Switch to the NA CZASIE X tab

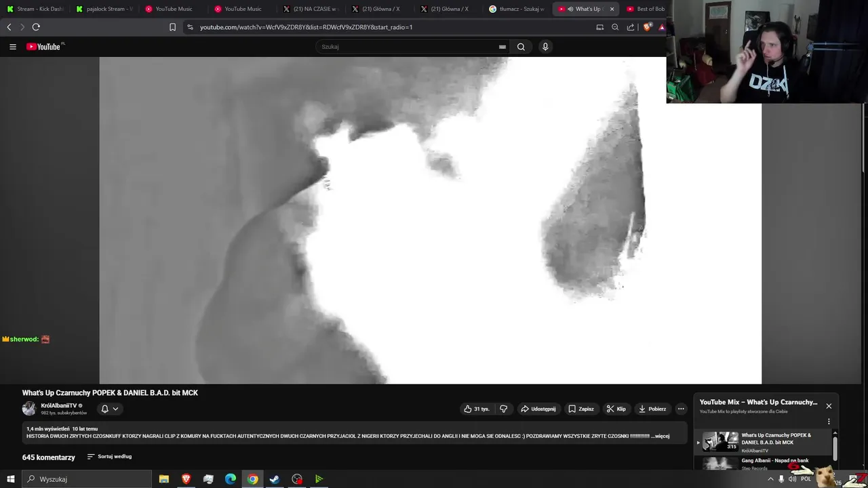coord(311,9)
